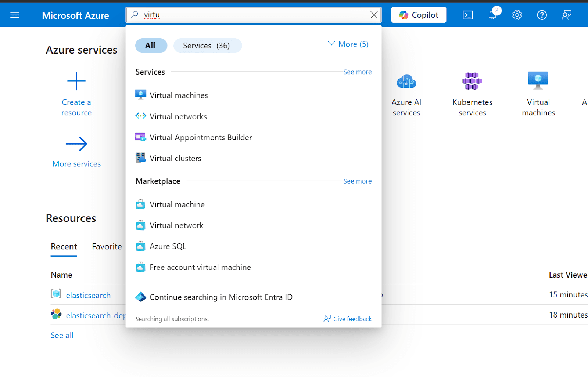This screenshot has height=377, width=588.
Task: Switch filter to All results
Action: coord(151,45)
